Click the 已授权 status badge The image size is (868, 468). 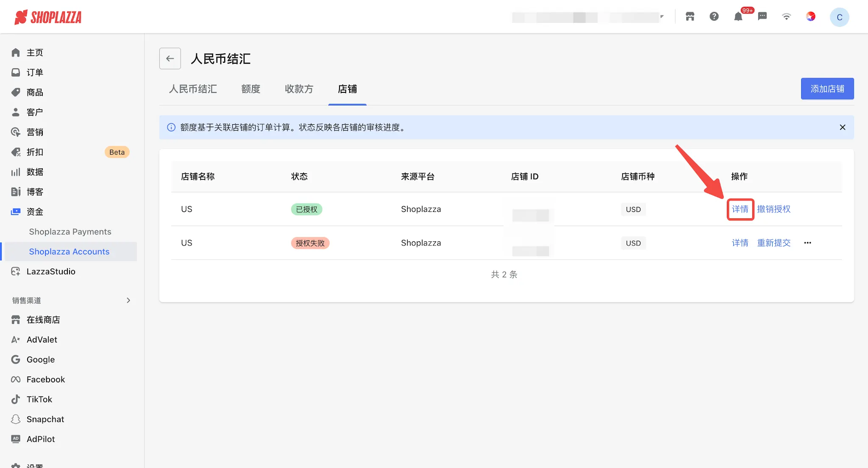click(306, 209)
